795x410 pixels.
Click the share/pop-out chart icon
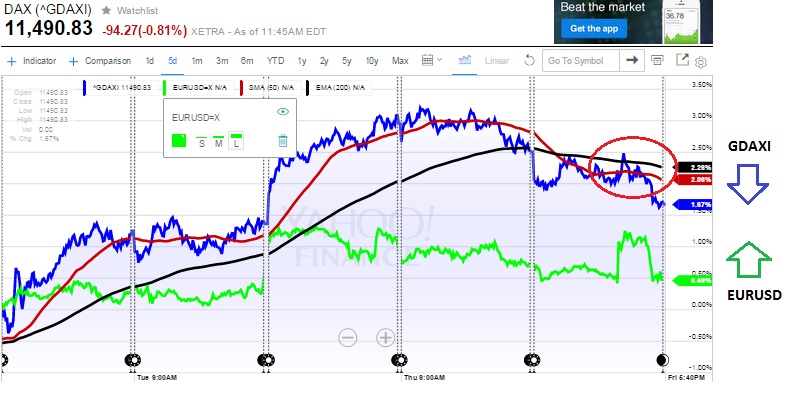682,60
